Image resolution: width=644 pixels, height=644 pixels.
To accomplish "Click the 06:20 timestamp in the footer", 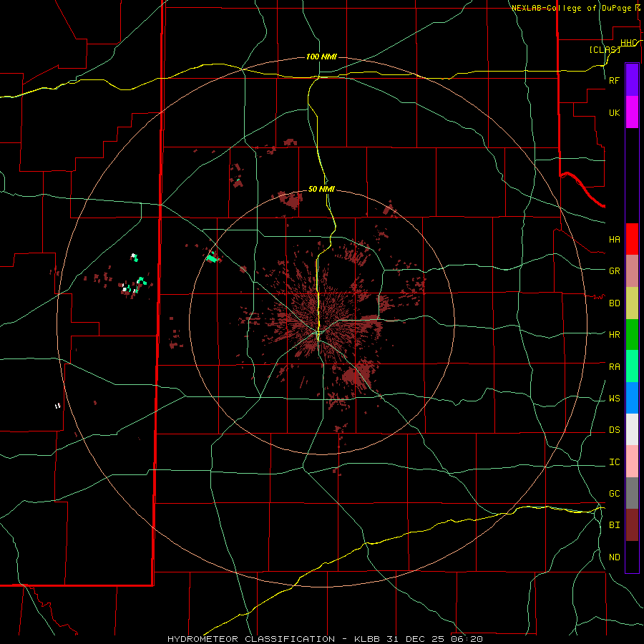I will coord(467,639).
